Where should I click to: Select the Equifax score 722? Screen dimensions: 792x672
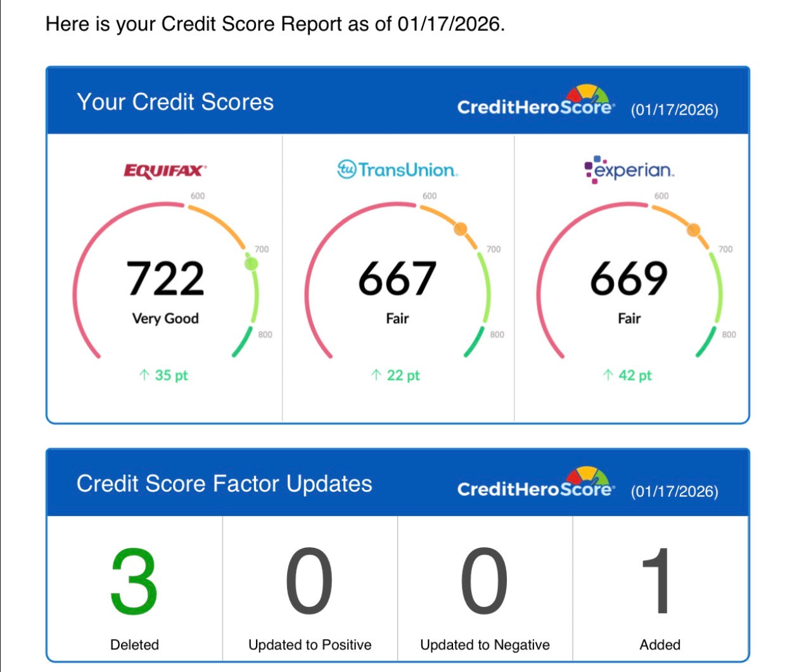(165, 279)
